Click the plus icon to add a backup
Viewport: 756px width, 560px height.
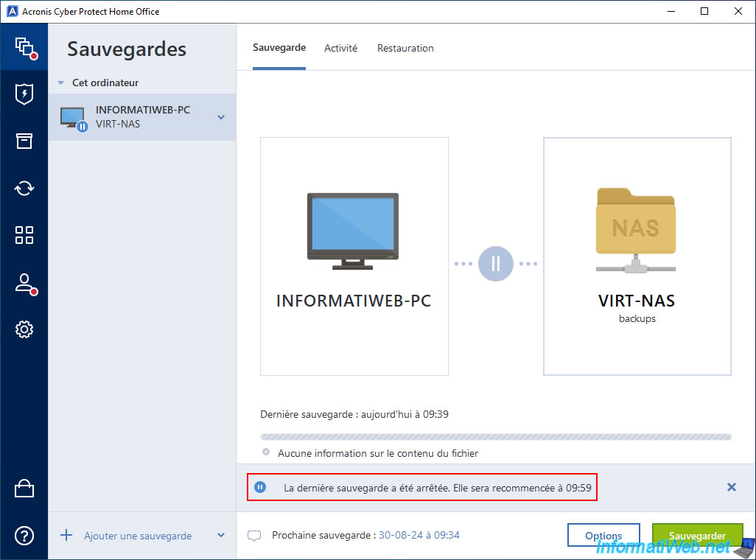pyautogui.click(x=66, y=535)
